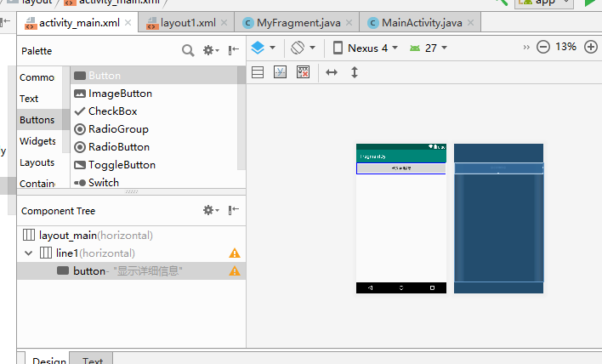602x364 pixels.
Task: Click clear weights toolbar icon
Action: point(303,72)
